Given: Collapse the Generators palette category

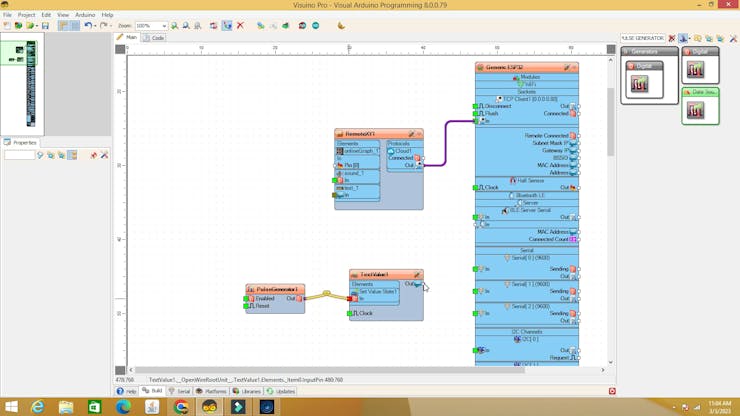Looking at the screenshot, I should tap(627, 51).
